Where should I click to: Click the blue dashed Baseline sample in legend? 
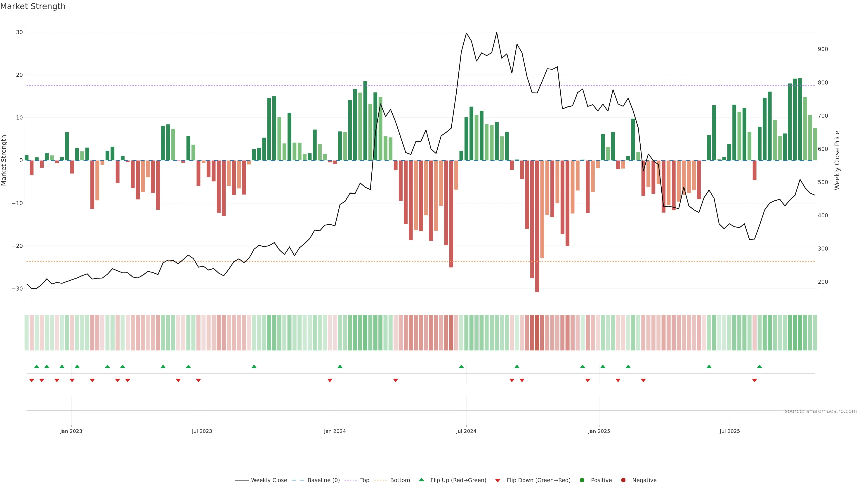tap(297, 480)
